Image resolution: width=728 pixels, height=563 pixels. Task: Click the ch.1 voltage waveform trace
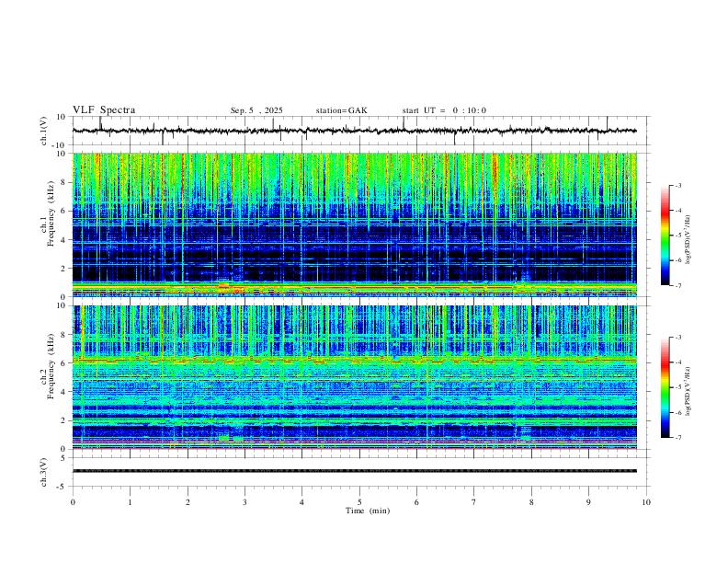tap(354, 131)
